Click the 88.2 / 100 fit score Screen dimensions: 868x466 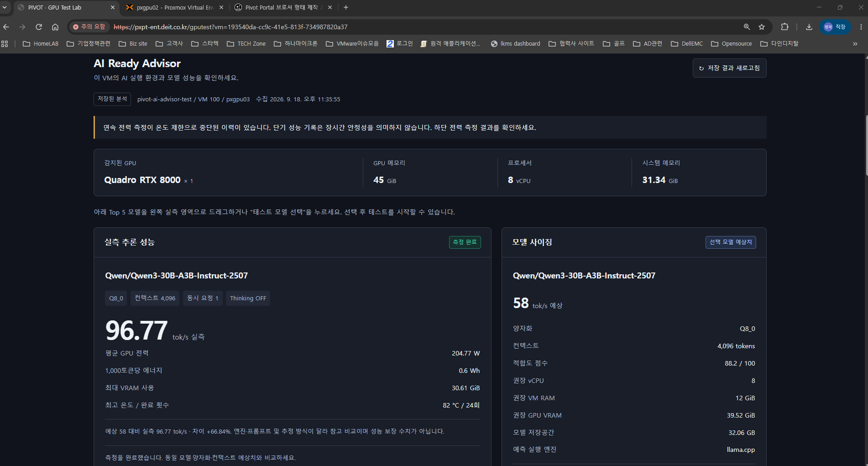pyautogui.click(x=740, y=363)
